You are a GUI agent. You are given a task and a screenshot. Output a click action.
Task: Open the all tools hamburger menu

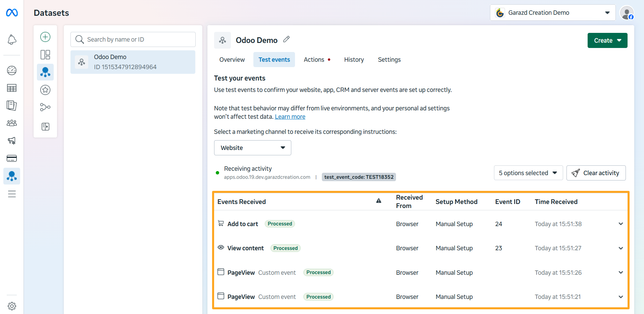12,194
